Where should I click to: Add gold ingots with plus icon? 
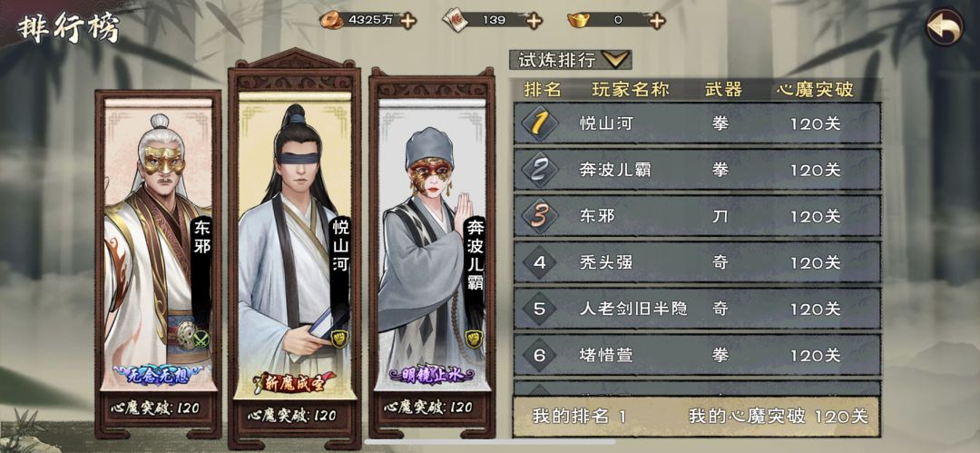click(x=657, y=20)
